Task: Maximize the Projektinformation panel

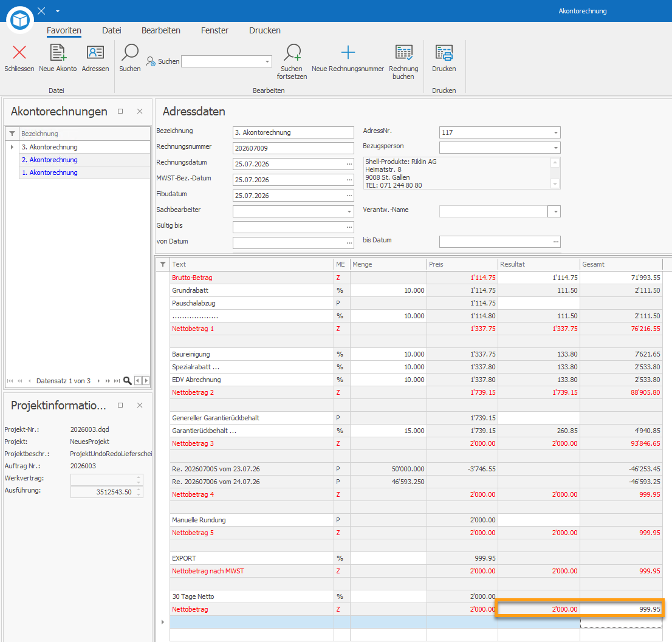Action: [120, 405]
